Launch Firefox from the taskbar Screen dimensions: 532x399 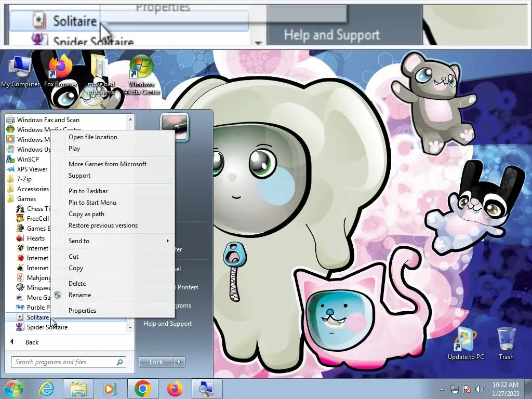175,389
